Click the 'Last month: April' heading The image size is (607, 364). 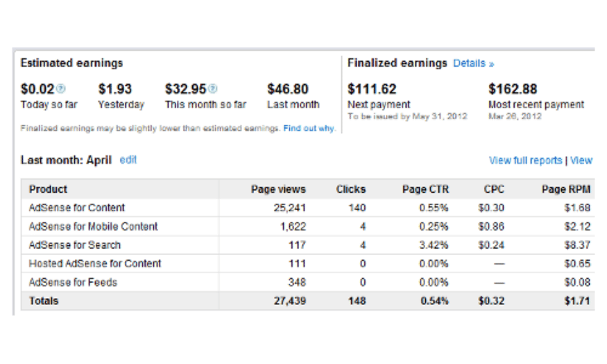pos(66,160)
